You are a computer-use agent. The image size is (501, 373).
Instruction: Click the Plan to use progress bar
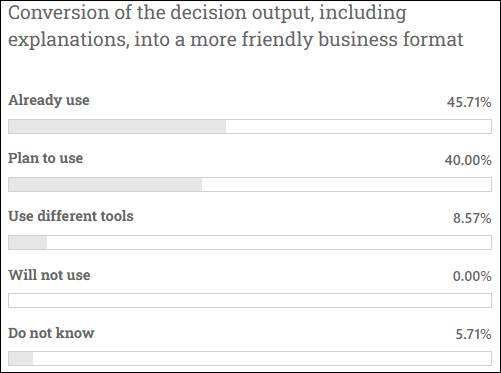(250, 184)
